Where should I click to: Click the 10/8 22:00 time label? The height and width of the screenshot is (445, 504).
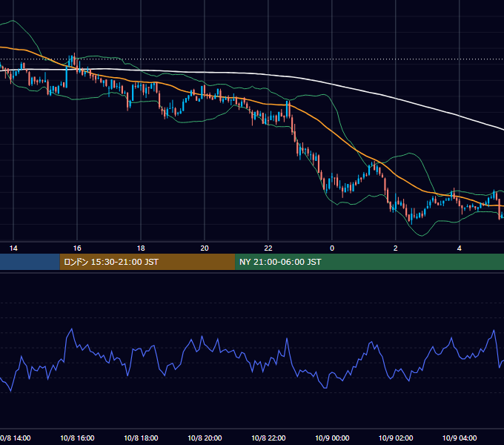[x=268, y=438]
